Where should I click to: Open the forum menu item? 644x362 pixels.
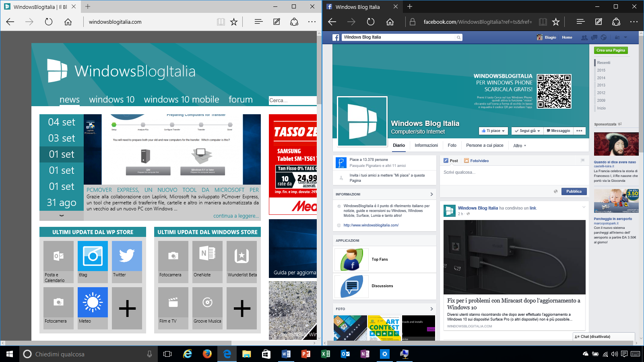pyautogui.click(x=241, y=99)
